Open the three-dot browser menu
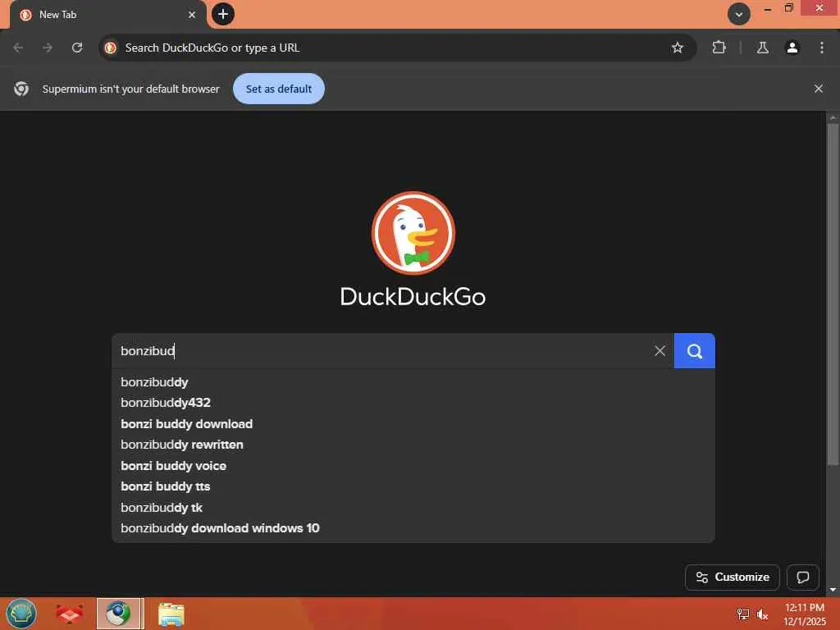 click(822, 48)
